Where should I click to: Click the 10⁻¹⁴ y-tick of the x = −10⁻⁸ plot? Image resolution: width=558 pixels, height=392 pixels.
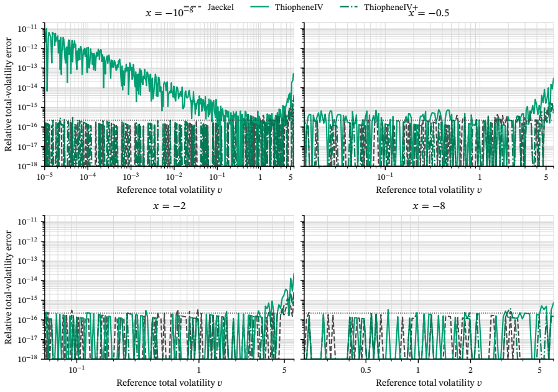tap(29, 87)
